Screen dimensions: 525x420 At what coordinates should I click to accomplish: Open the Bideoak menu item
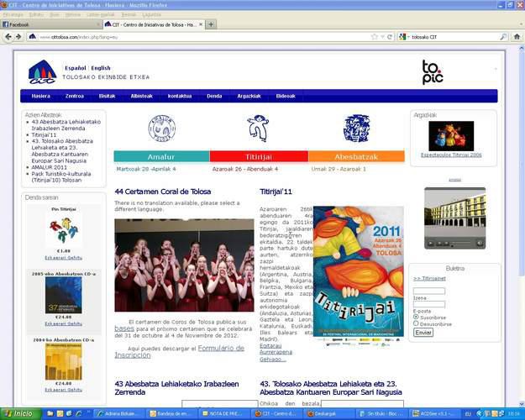click(286, 96)
